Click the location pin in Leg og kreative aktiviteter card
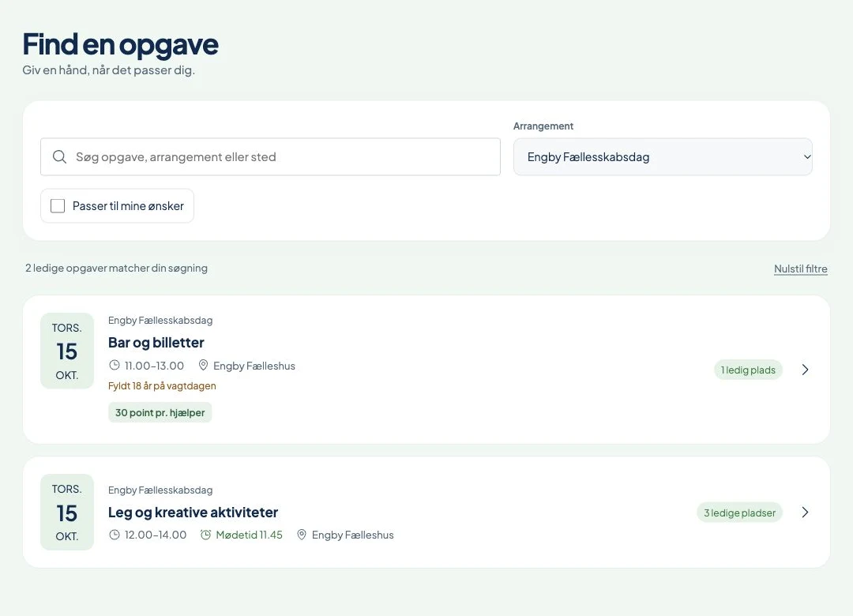Screen dimensions: 853x616 (302, 535)
